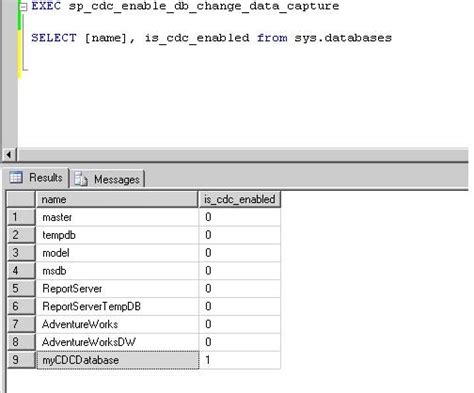
Task: Click is_cdc_enabled value for msdb
Action: click(240, 271)
